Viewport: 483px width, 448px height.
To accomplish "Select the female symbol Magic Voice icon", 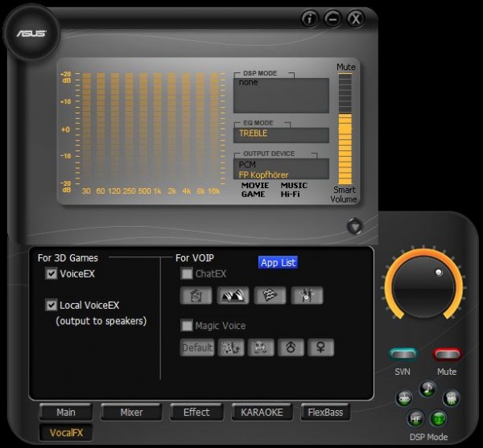I will 320,348.
